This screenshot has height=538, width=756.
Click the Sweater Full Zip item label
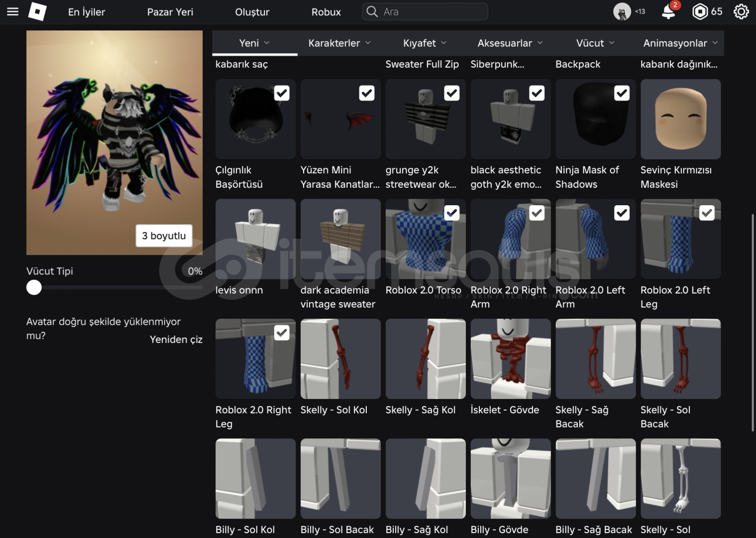422,64
